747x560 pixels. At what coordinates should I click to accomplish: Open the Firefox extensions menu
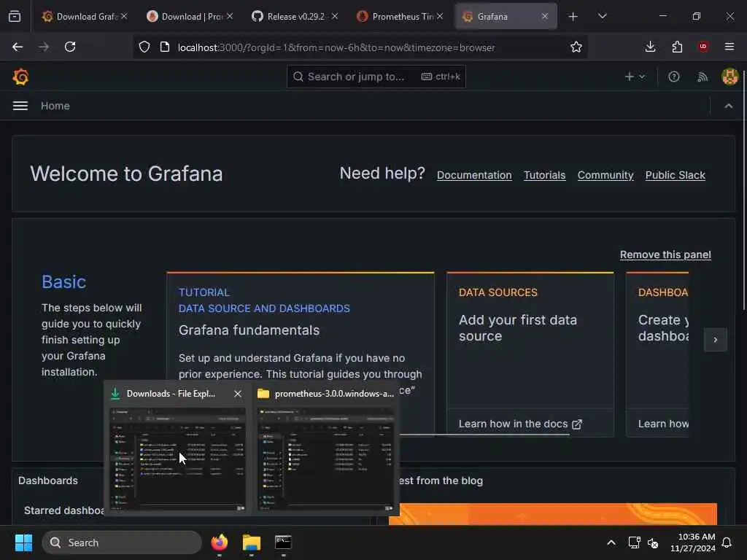point(677,47)
